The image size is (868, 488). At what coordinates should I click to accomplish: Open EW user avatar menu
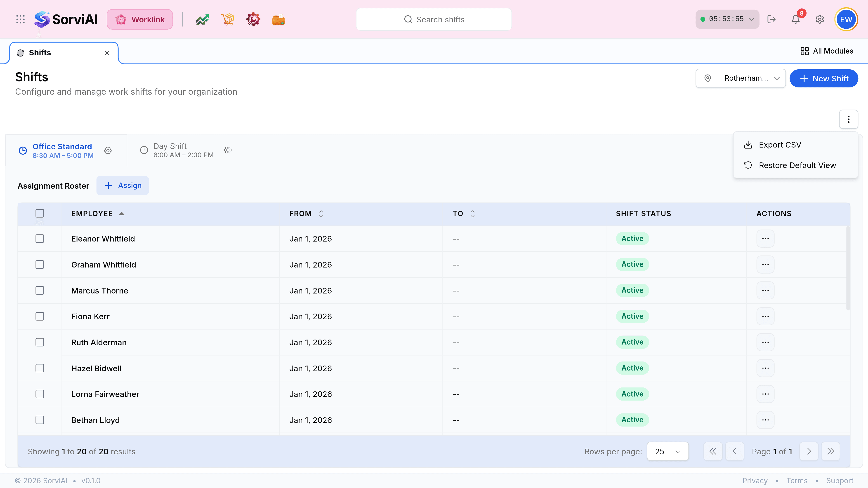[846, 19]
